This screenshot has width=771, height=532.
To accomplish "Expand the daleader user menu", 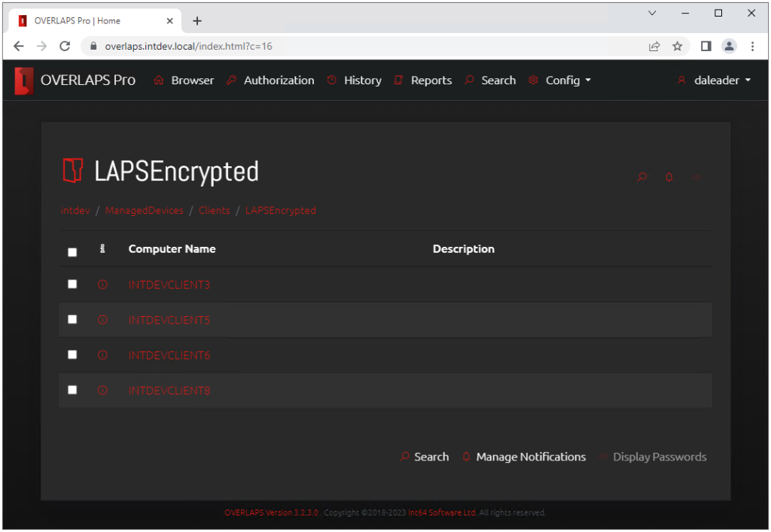I will (714, 81).
